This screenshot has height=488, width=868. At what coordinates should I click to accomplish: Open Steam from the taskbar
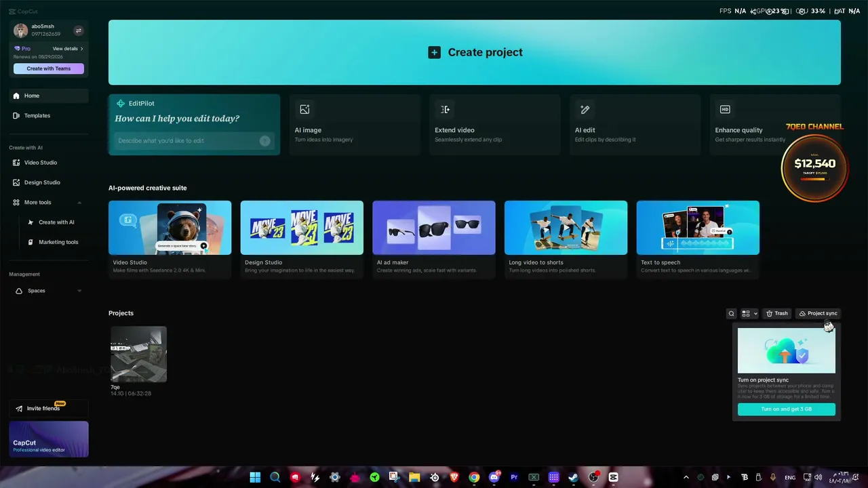(574, 477)
